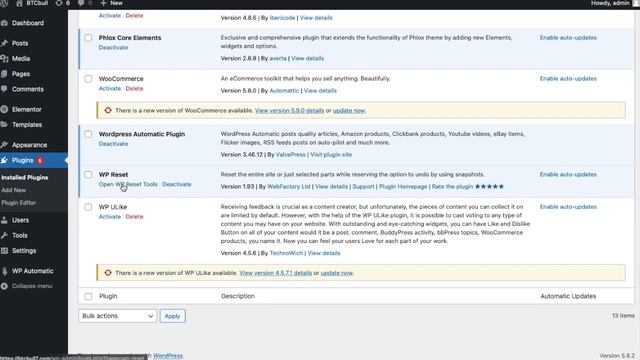Deactivate Phlox Core Elements plugin

click(x=113, y=48)
